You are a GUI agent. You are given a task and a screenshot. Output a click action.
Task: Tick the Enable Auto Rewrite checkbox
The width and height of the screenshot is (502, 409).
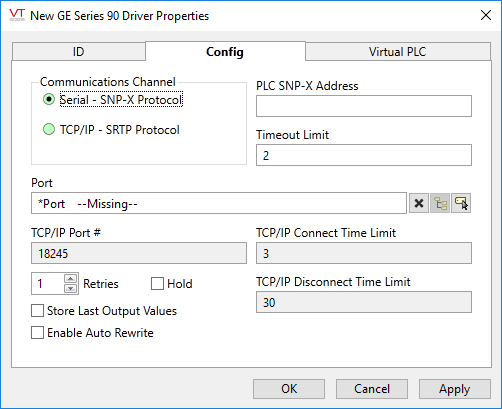[37, 333]
